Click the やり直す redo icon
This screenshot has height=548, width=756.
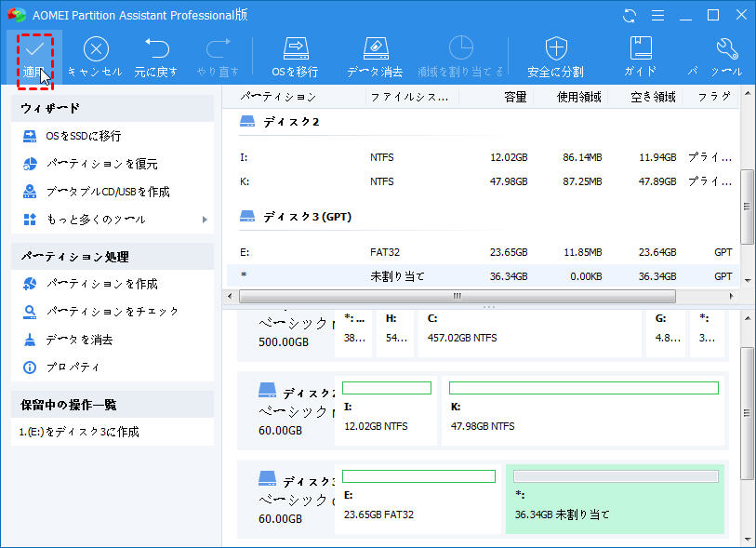pyautogui.click(x=218, y=49)
